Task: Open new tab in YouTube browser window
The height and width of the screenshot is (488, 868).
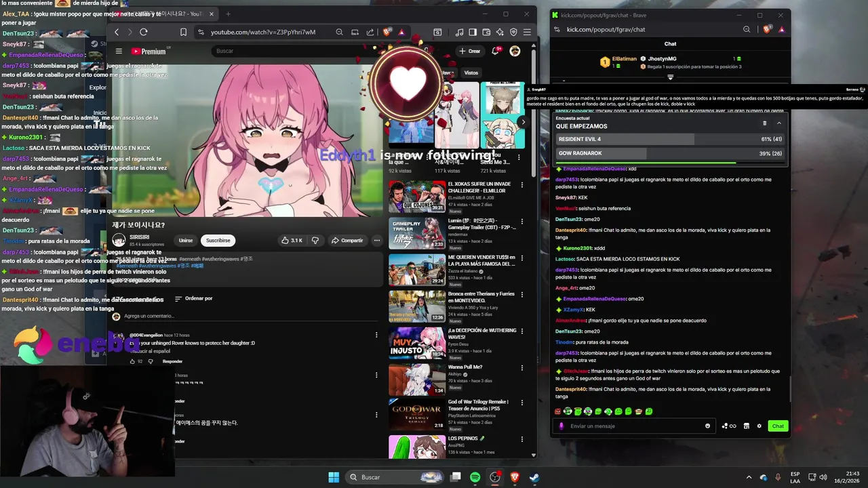Action: click(228, 14)
